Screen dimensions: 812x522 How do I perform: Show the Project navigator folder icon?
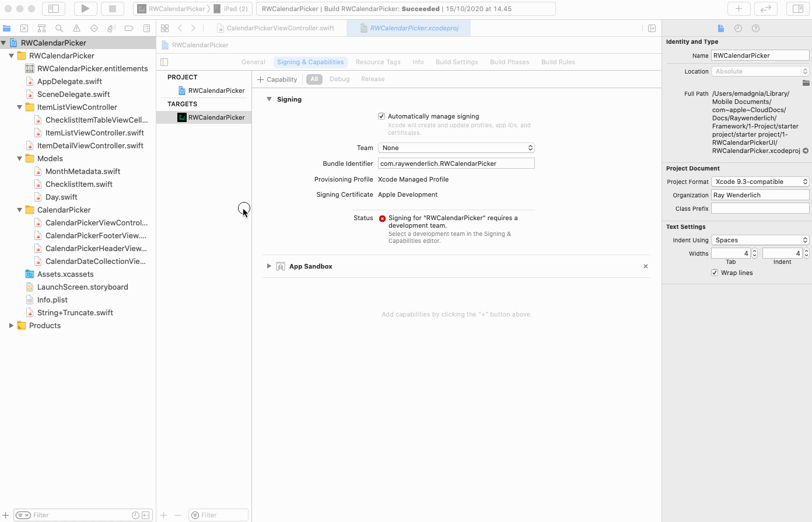(7, 28)
